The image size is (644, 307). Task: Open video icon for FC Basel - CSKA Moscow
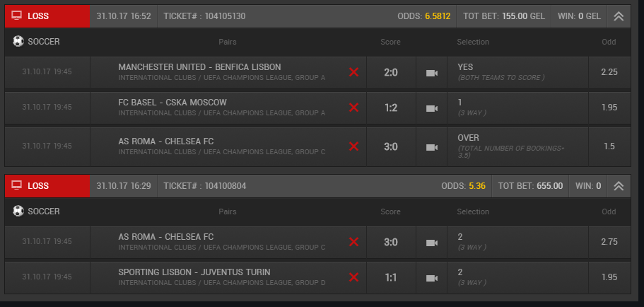click(x=431, y=108)
